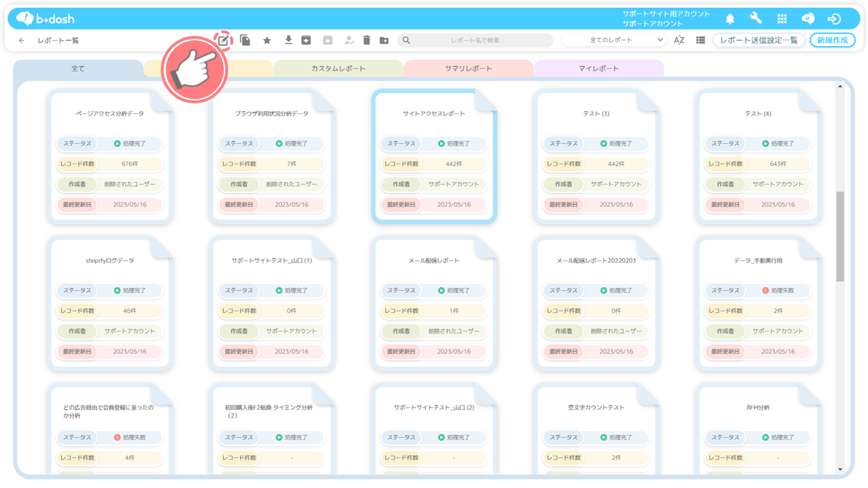Select the サイトアクセスレポート report title
Screen dimensions: 868x488
click(x=434, y=114)
